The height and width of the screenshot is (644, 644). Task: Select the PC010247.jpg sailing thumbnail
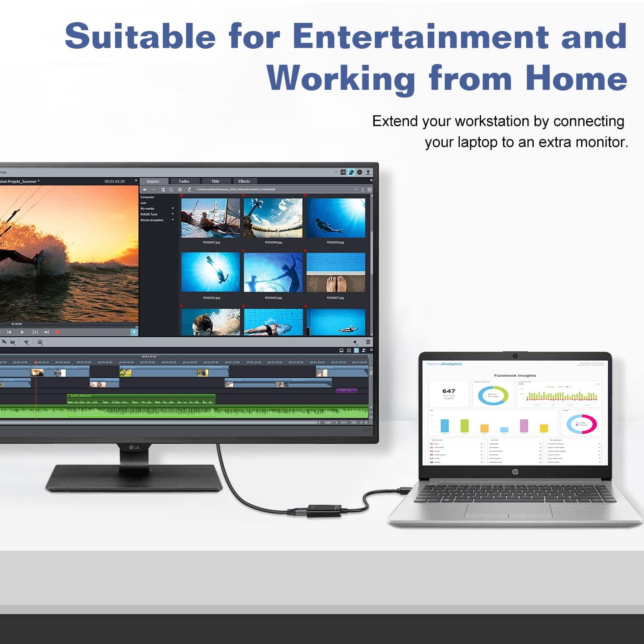[x=211, y=218]
